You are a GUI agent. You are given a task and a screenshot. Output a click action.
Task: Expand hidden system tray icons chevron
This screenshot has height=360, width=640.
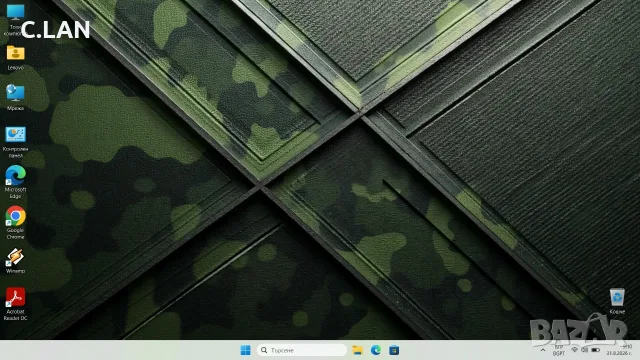(x=543, y=350)
